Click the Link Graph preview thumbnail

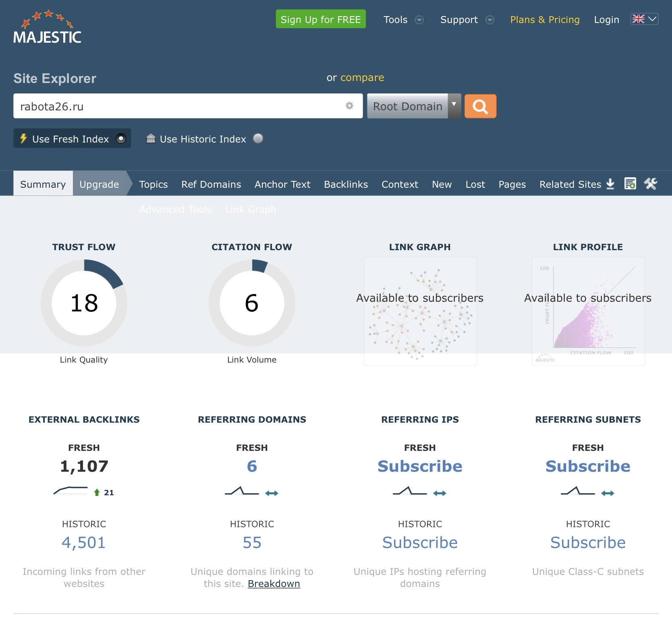tap(420, 311)
